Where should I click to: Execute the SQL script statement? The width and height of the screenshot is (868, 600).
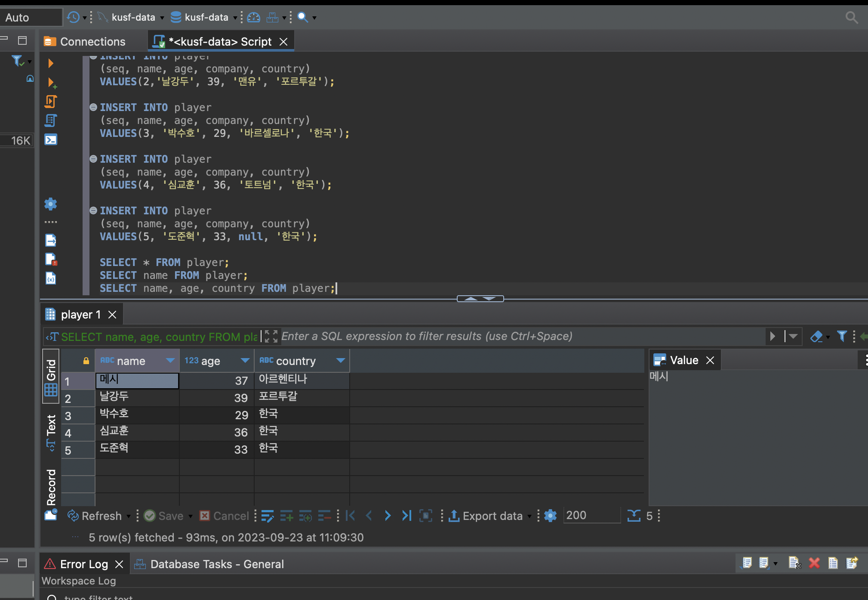point(51,63)
